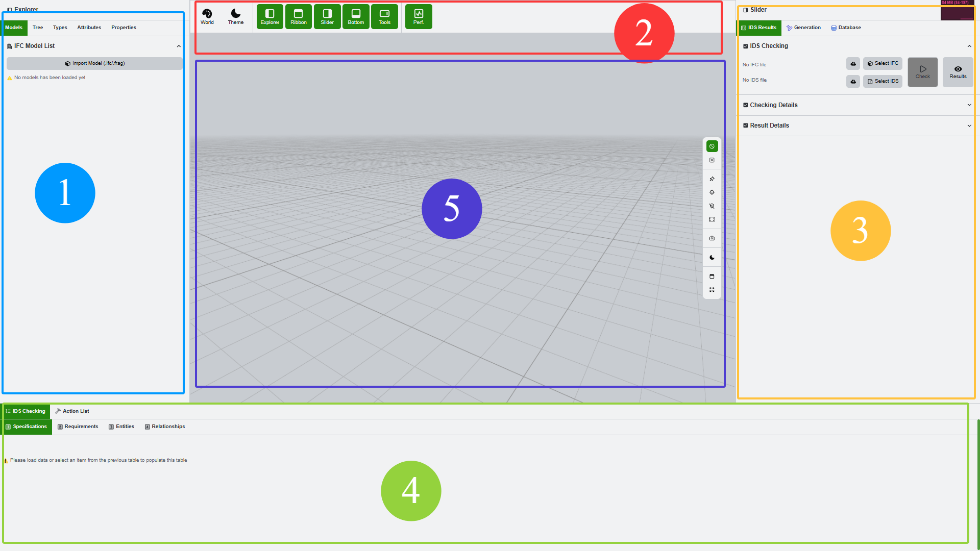Toggle fullscreen with expand arrows icon
The image size is (980, 551).
pos(712,290)
